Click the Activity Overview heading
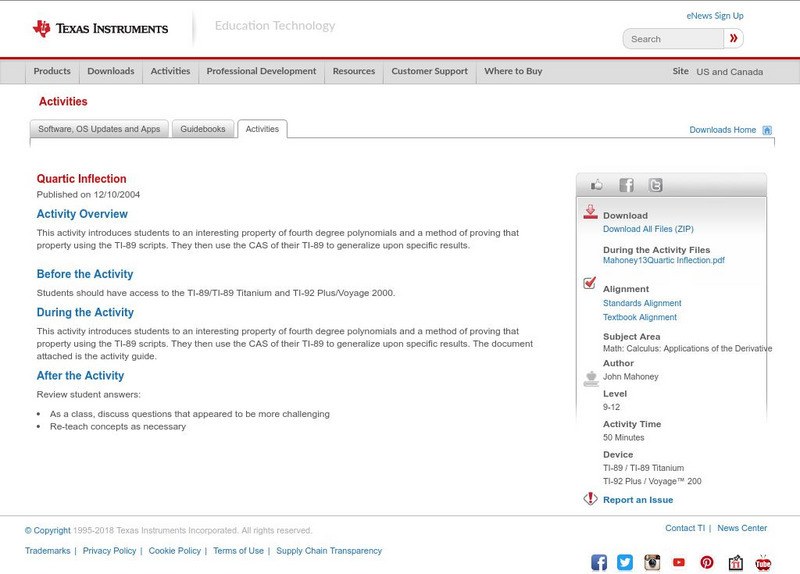This screenshot has height=574, width=800. point(82,214)
